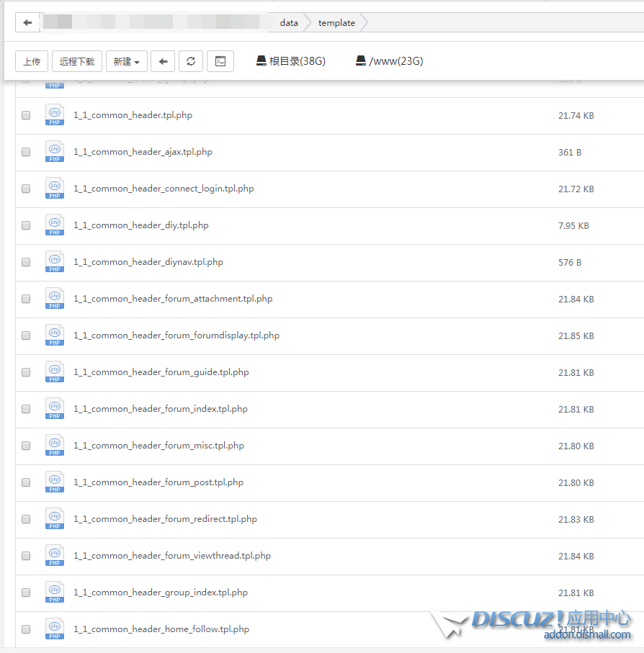Click PHP icon of 1_1_common_header_group_index.tpl.php
Image resolution: width=644 pixels, height=653 pixels.
click(x=55, y=593)
